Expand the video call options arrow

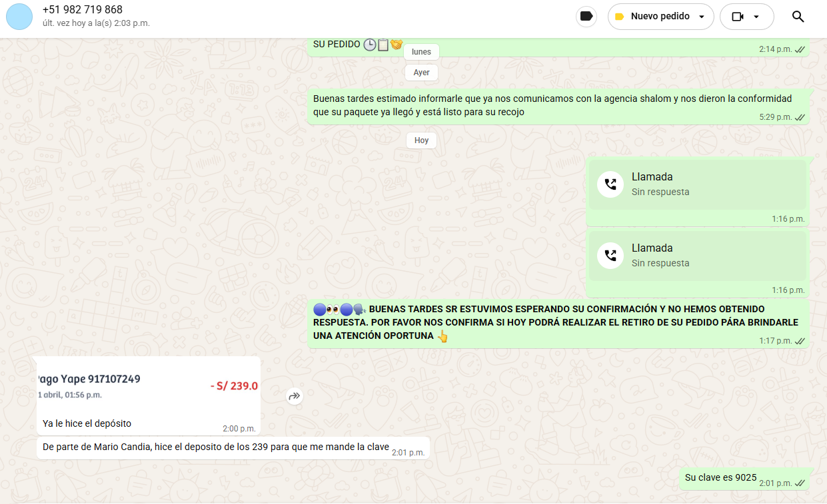point(756,17)
